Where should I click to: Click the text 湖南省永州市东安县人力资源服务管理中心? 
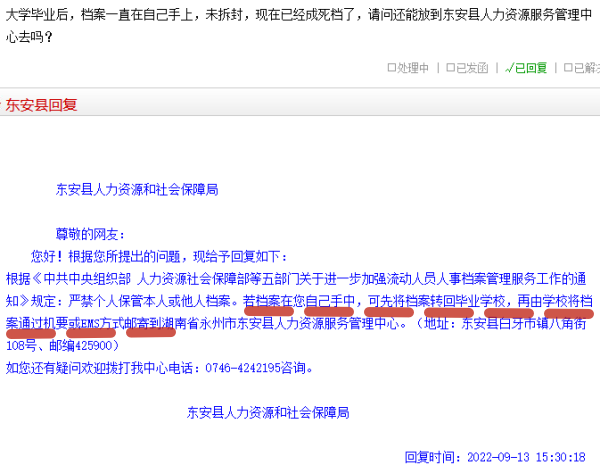point(280,323)
